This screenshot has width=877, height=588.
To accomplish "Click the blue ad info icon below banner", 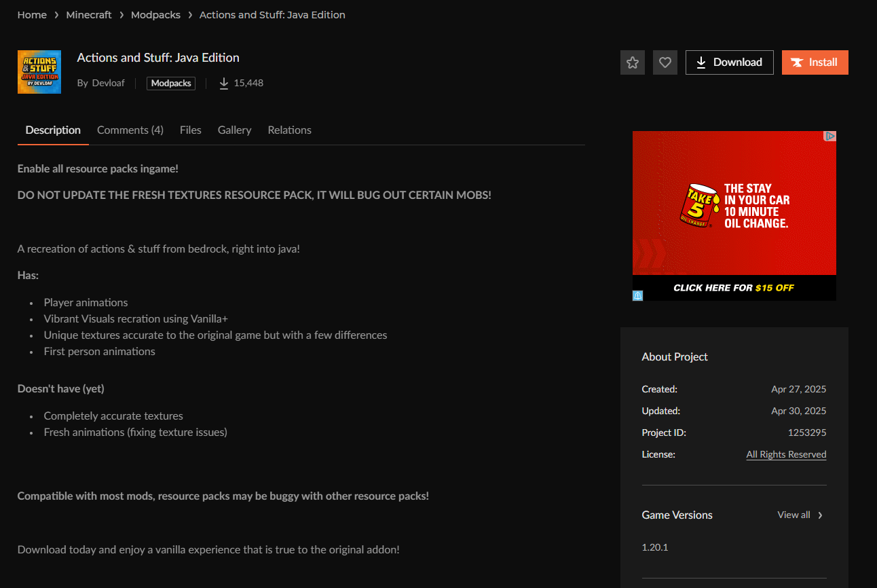I will tap(638, 295).
